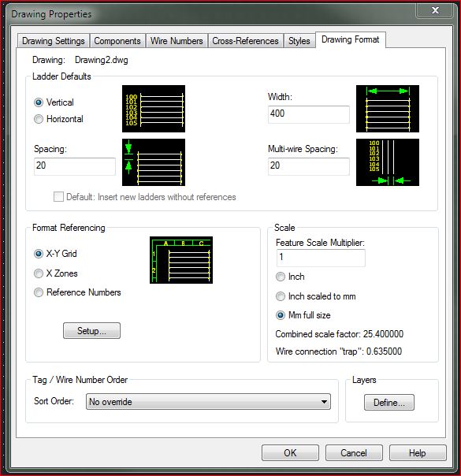461x476 pixels.
Task: Select the Styles tab
Action: click(299, 41)
